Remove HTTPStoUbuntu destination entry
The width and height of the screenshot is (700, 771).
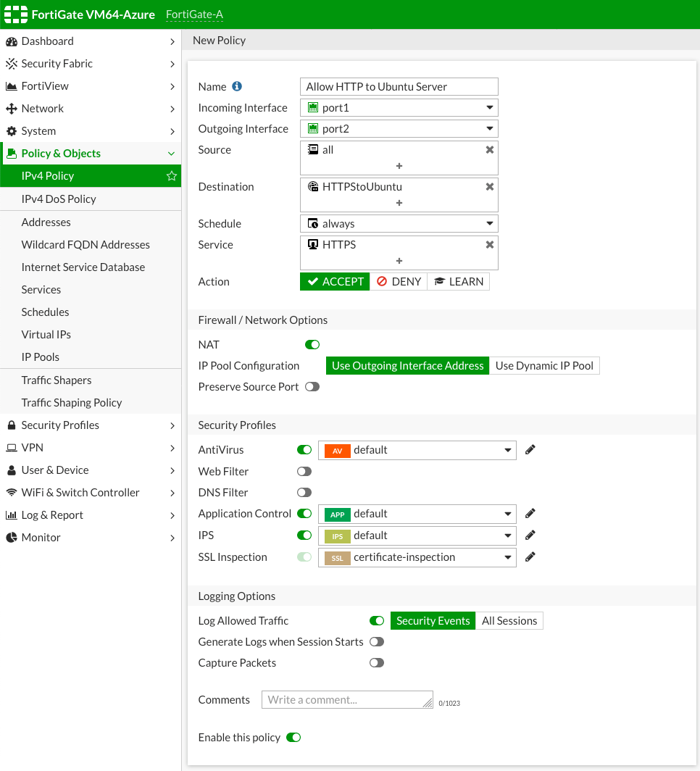[490, 187]
